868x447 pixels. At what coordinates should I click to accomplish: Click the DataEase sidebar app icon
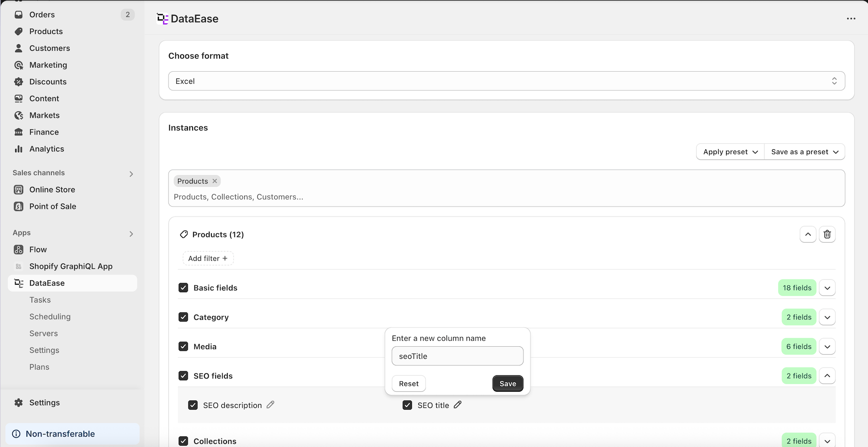pos(19,283)
